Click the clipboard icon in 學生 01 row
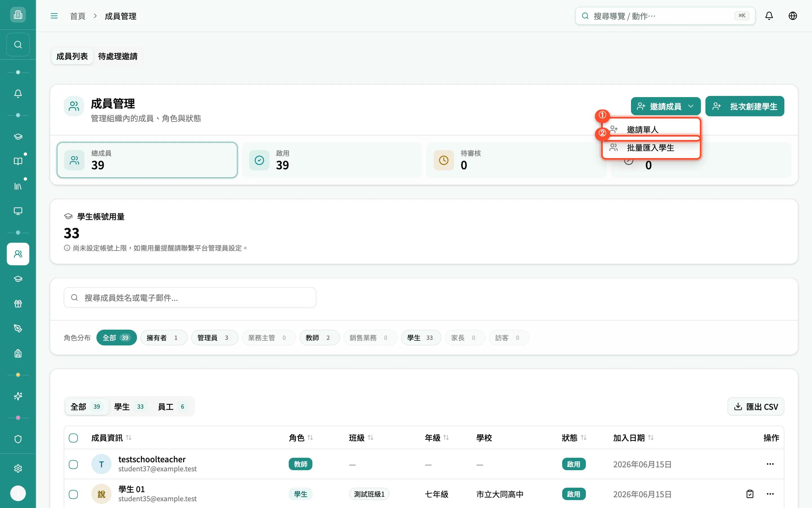The image size is (812, 508). tap(750, 494)
